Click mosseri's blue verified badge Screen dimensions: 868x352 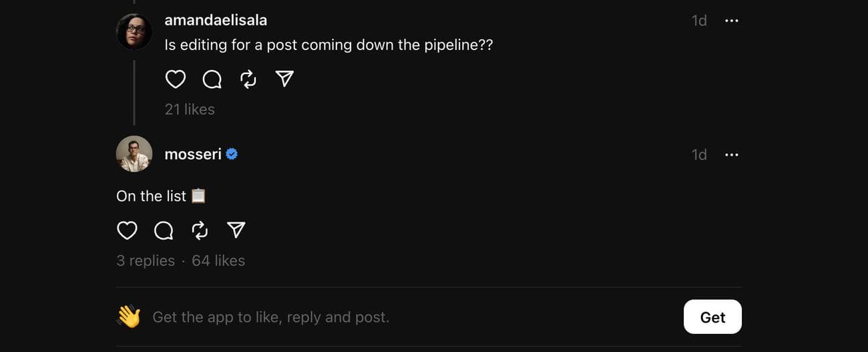232,154
